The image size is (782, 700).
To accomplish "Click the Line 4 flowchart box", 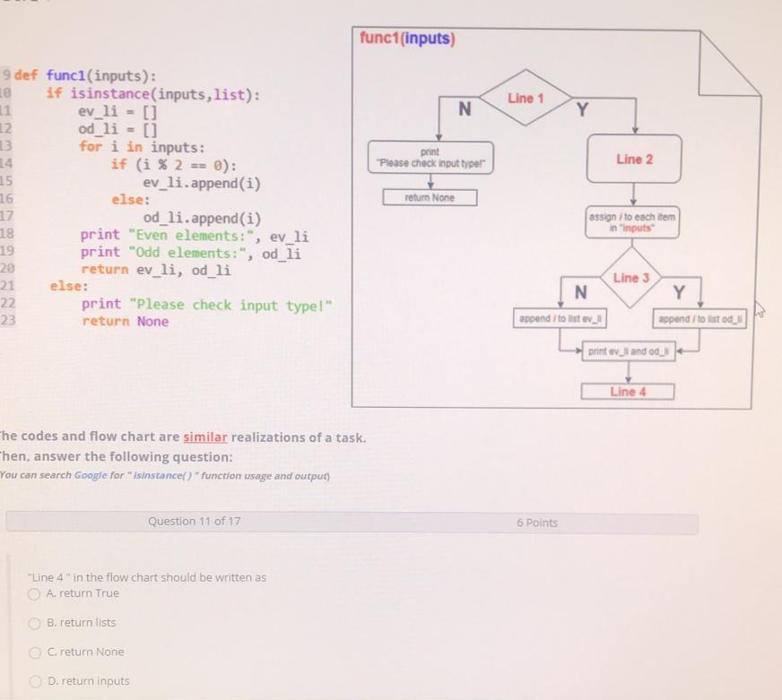I will point(628,391).
